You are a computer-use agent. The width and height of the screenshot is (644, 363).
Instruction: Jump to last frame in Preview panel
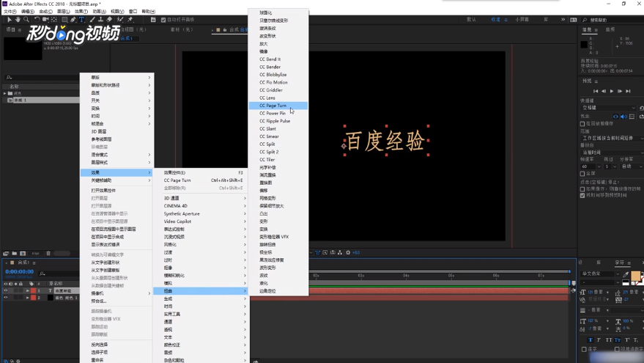coord(628,91)
